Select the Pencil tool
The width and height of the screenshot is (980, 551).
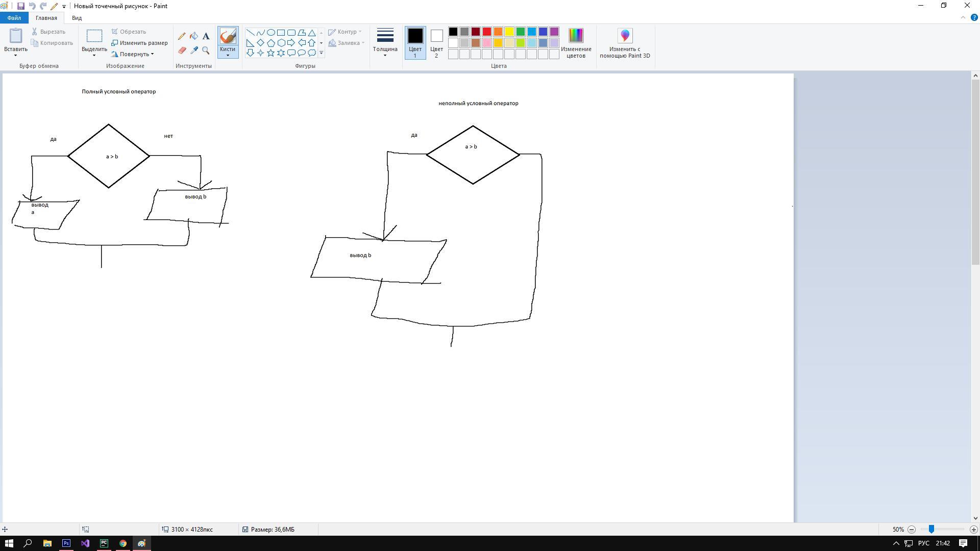pos(182,36)
